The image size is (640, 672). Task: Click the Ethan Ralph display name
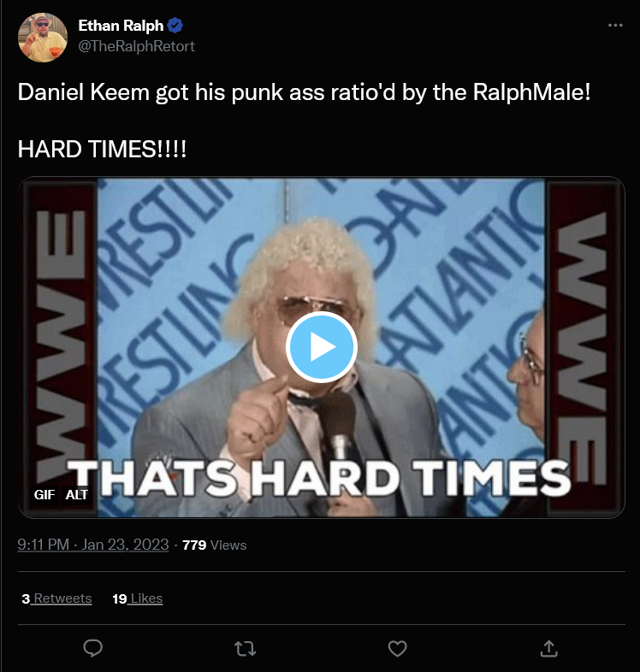click(121, 26)
